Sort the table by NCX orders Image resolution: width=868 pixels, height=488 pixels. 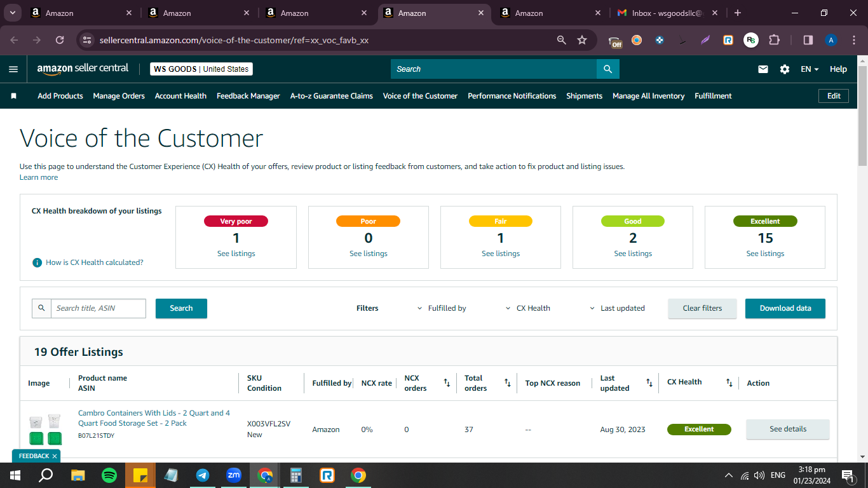tap(447, 383)
